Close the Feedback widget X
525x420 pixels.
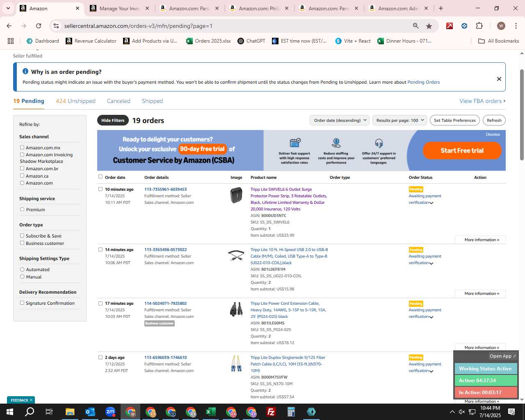pyautogui.click(x=31, y=400)
